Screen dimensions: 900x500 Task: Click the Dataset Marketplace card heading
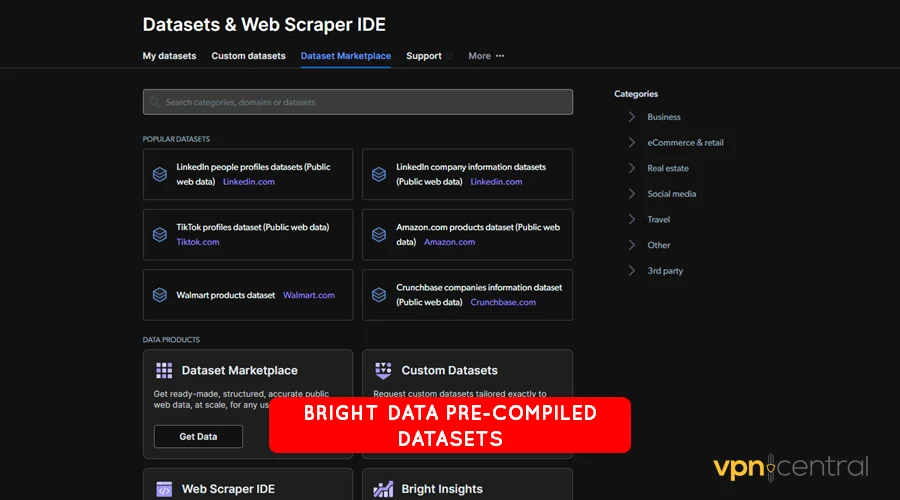coord(239,370)
